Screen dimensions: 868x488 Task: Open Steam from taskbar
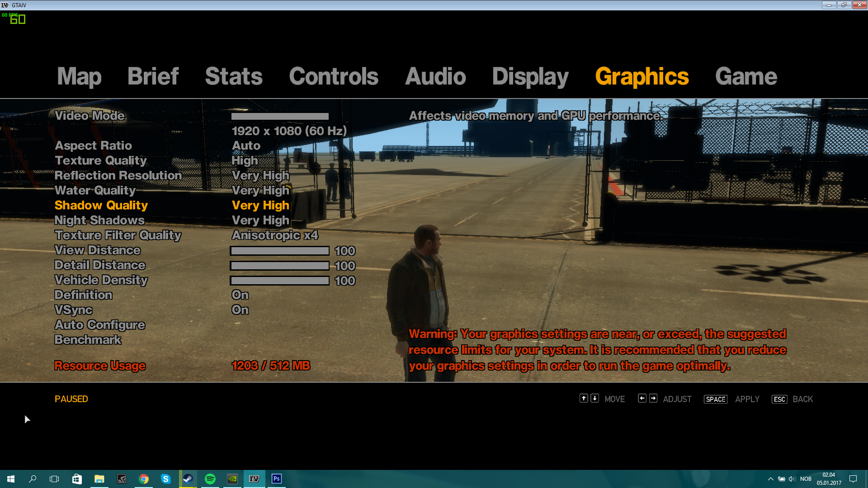(x=188, y=479)
